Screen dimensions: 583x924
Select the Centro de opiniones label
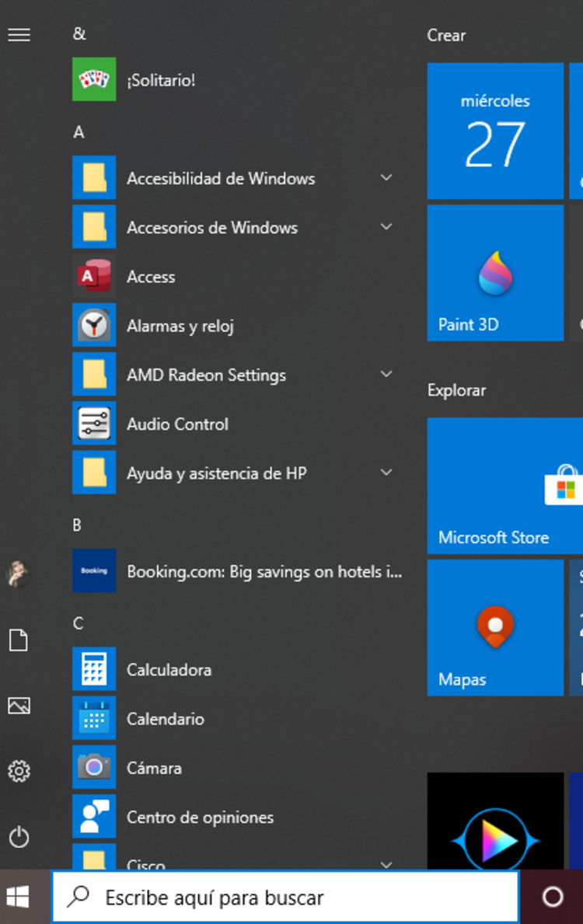click(x=201, y=818)
